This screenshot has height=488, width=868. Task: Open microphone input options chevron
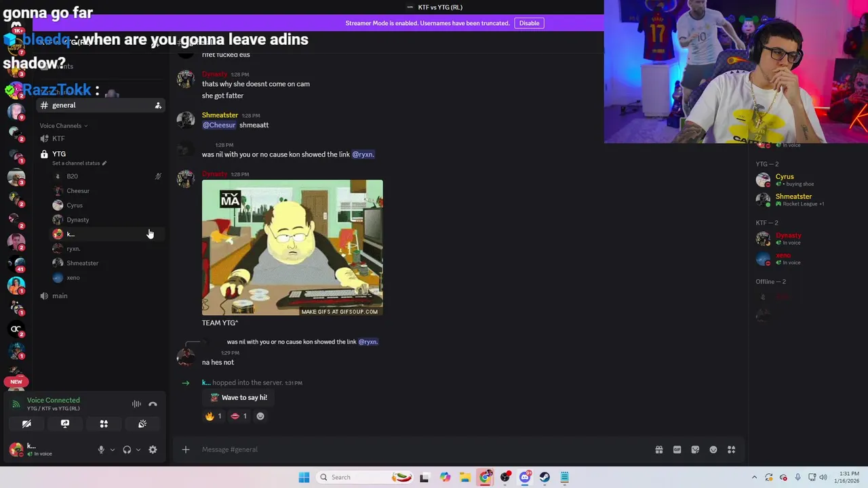[x=112, y=449]
